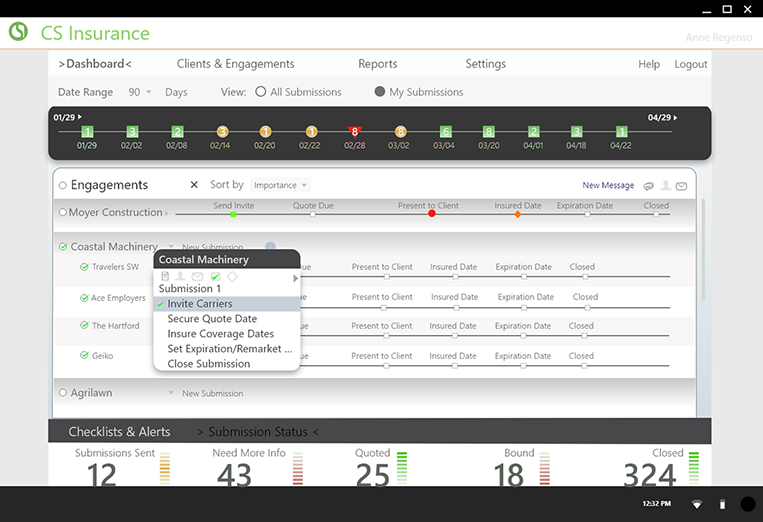The image size is (763, 522).
Task: Click the X icon next to Engagements
Action: click(x=194, y=185)
